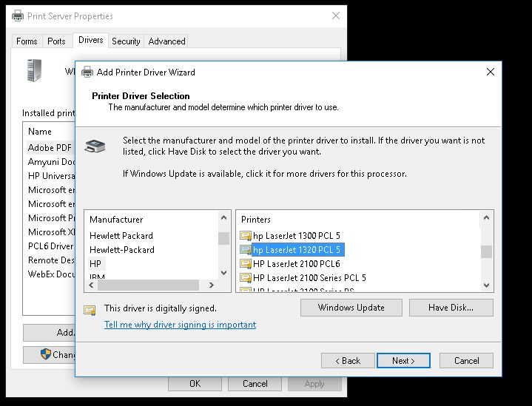The image size is (532, 406).
Task: Click the Print Server Properties title printer icon
Action: [18, 16]
